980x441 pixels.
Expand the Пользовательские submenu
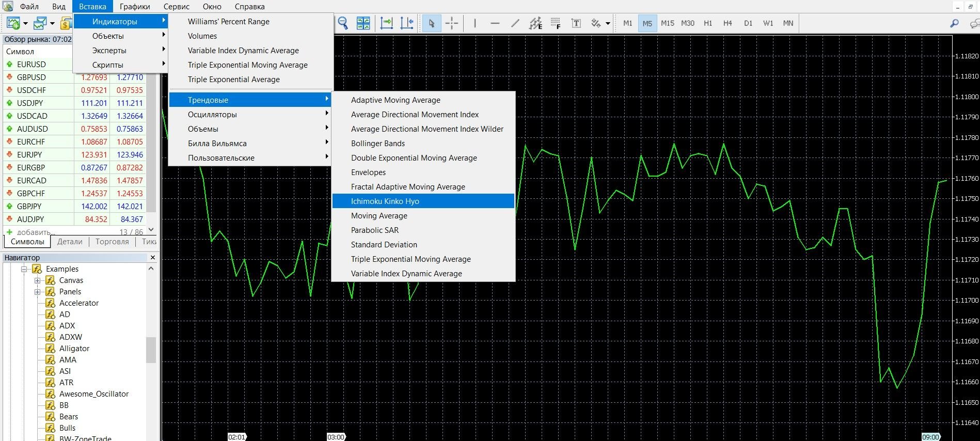tap(250, 158)
